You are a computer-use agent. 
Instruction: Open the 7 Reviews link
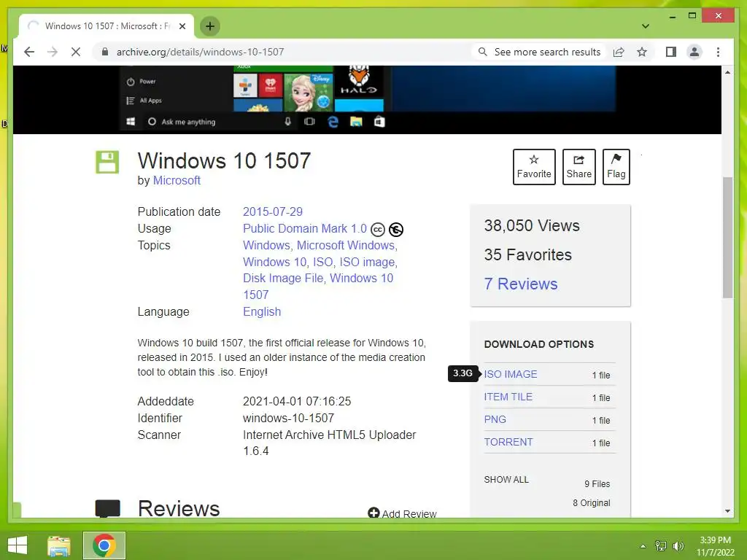click(x=521, y=284)
